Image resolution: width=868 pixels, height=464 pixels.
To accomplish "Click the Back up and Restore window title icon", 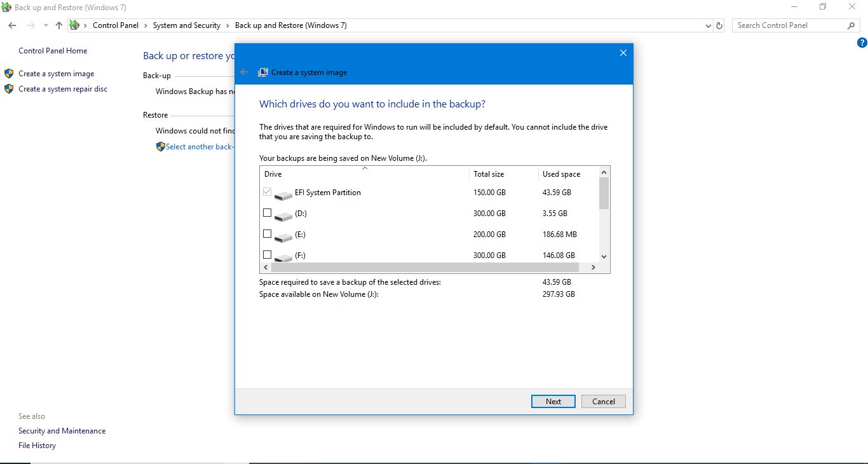I will (7, 8).
